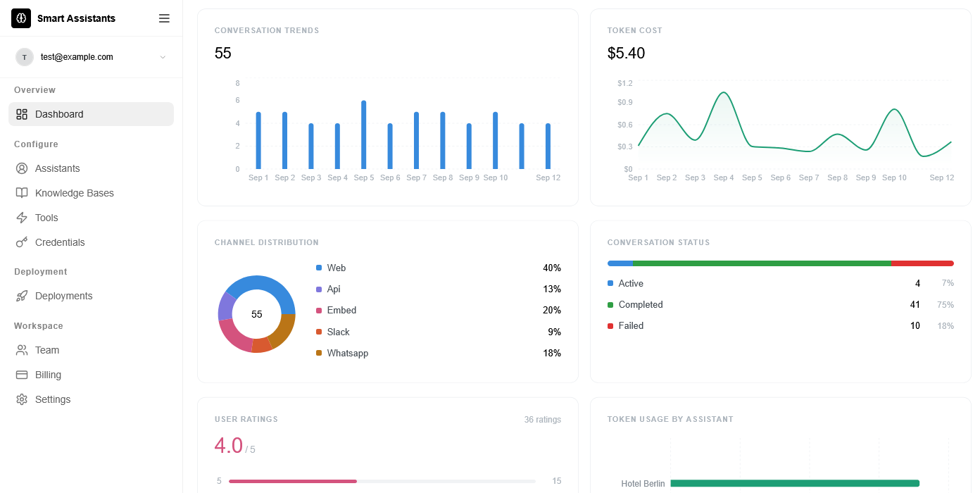Click the Hotel Berlin assistant label
This screenshot has width=980, height=493.
coord(643,484)
